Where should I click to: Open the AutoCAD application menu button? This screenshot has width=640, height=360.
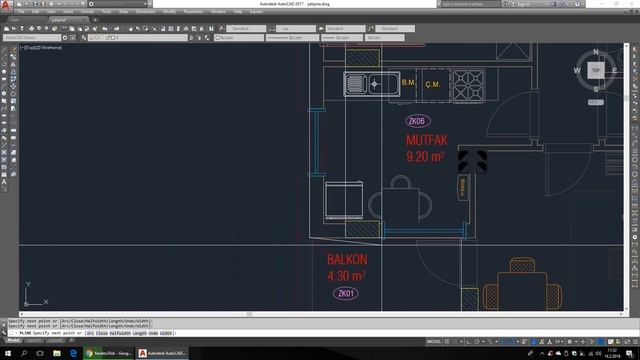coord(6,6)
